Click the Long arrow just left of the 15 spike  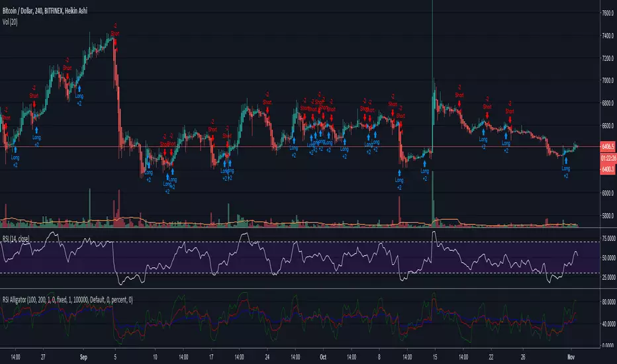[x=424, y=163]
